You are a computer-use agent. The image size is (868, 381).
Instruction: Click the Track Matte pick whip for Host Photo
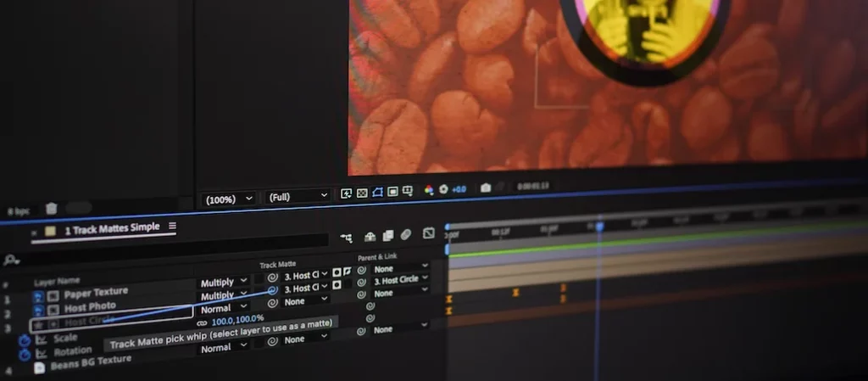click(x=272, y=289)
